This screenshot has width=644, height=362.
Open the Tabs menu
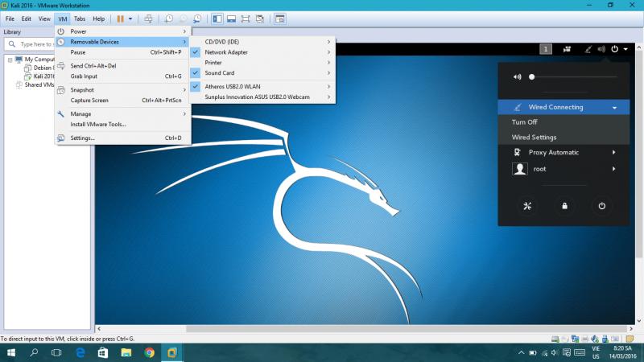tap(80, 19)
